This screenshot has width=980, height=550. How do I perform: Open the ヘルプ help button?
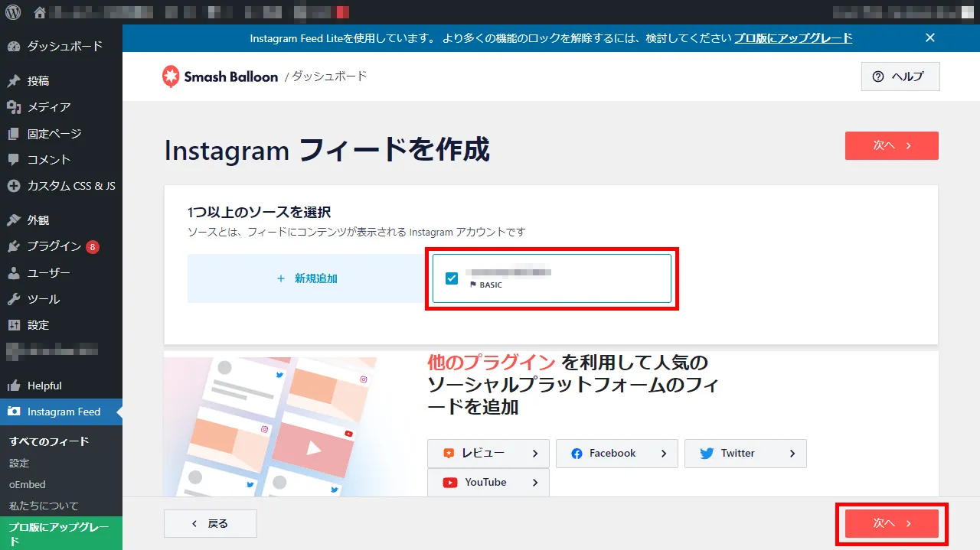pyautogui.click(x=900, y=76)
